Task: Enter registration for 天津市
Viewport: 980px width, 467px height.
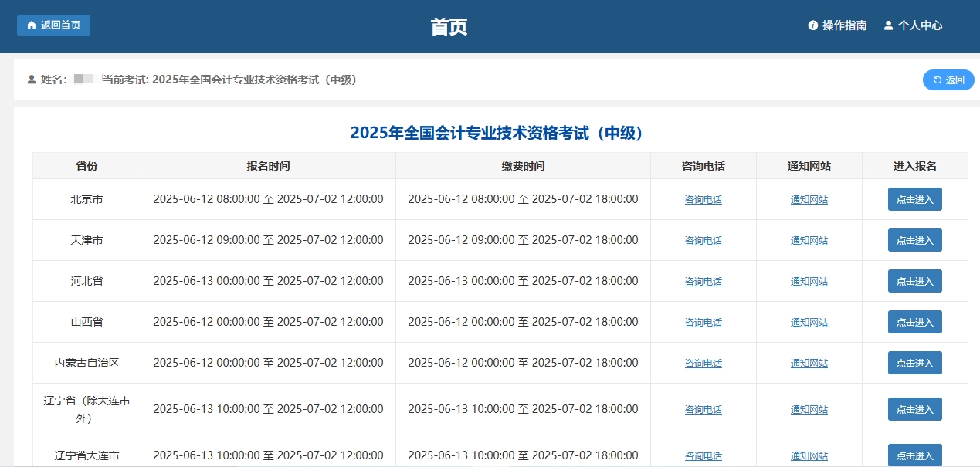Action: [914, 240]
